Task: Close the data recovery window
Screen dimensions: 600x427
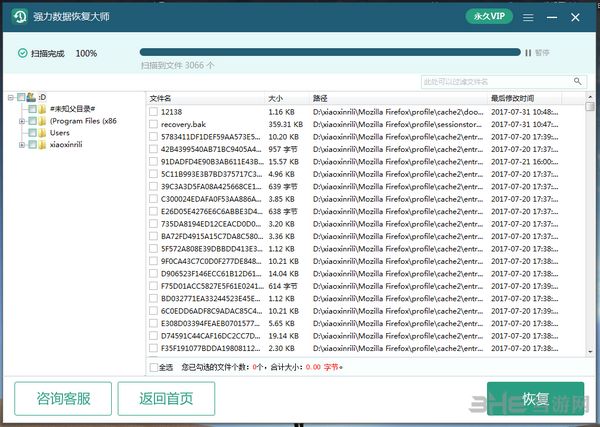Action: point(575,17)
